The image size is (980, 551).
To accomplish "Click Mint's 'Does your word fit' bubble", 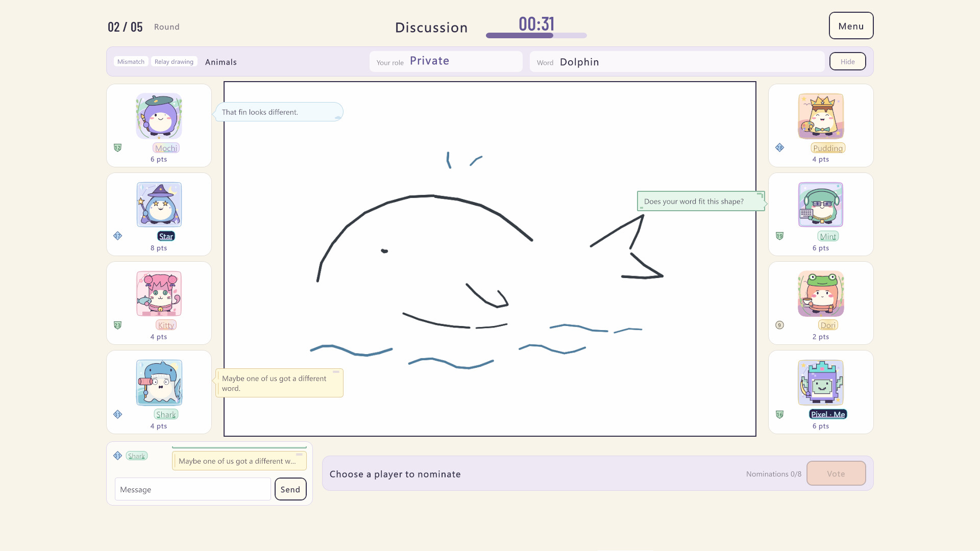I will click(x=701, y=201).
